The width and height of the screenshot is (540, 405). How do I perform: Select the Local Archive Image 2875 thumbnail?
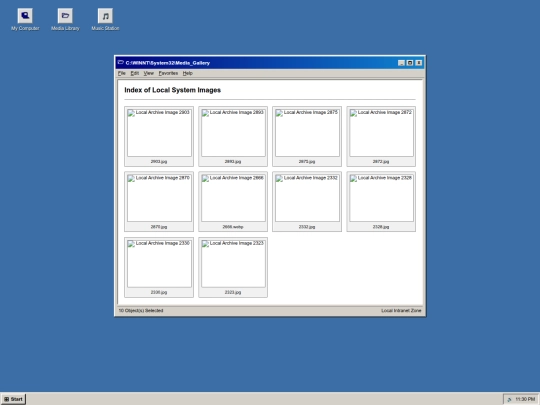[307, 133]
